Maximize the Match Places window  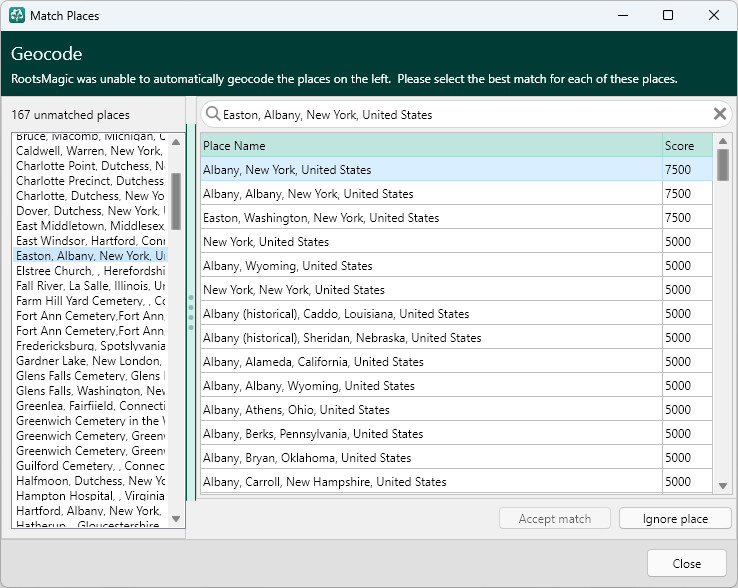pos(667,15)
